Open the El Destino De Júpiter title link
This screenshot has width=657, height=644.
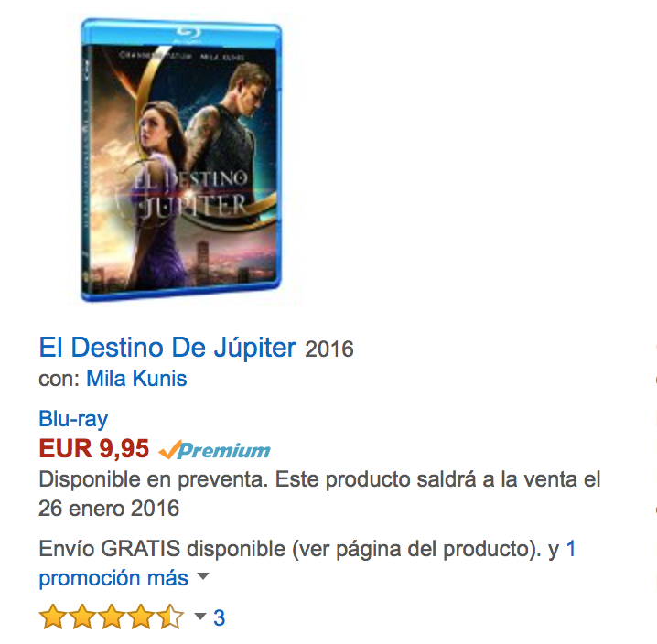[x=167, y=348]
